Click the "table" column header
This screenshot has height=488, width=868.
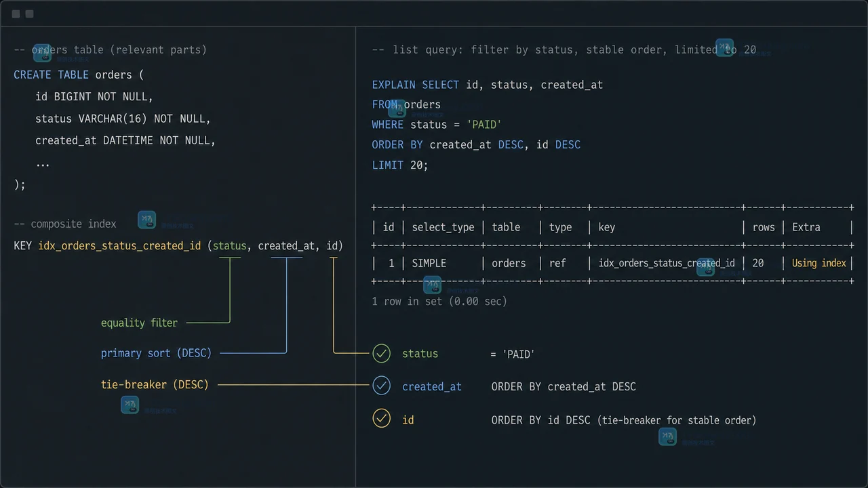[506, 227]
